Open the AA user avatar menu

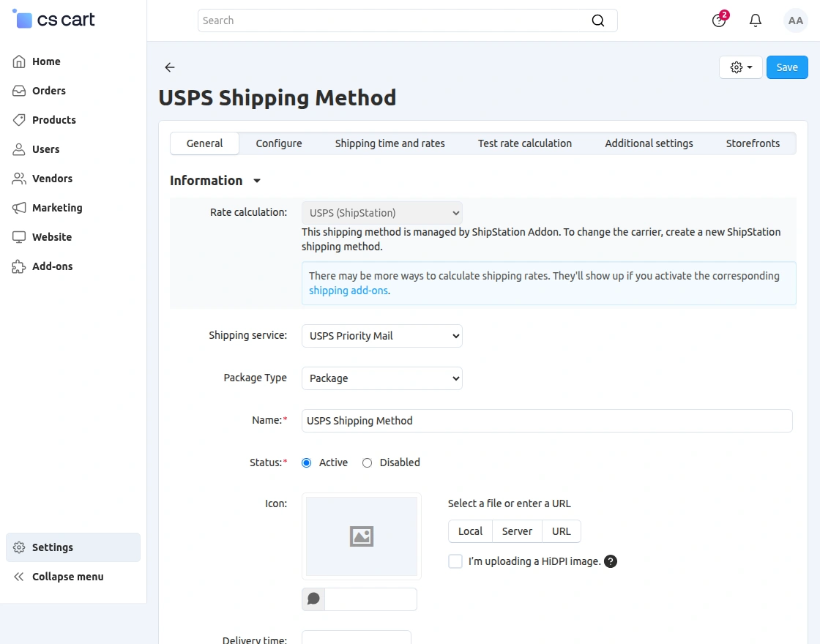[x=795, y=20]
